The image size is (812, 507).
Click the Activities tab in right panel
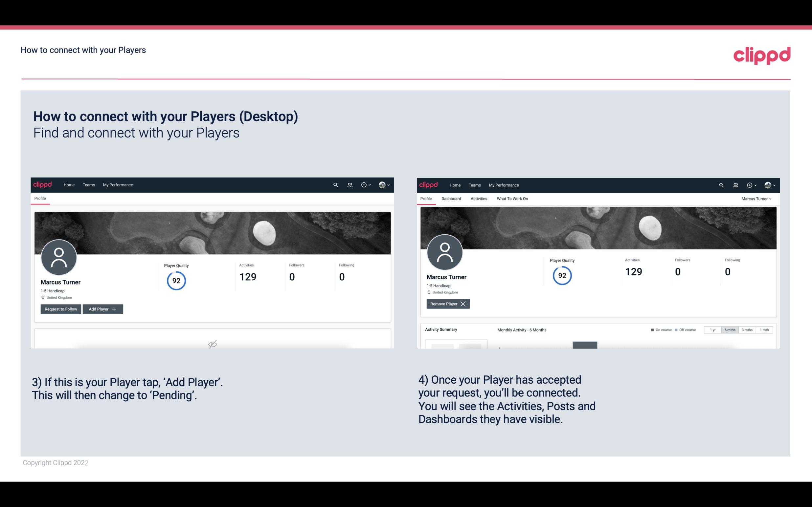pos(479,199)
